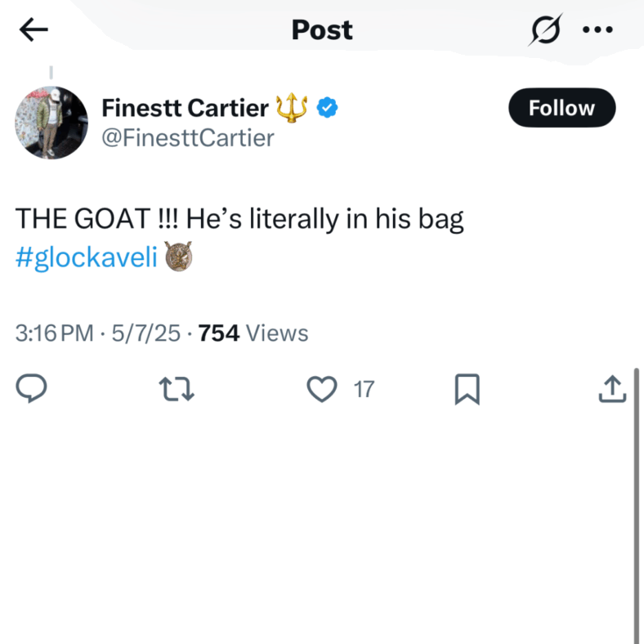
Task: Click the 754 Views count
Action: pyautogui.click(x=253, y=333)
